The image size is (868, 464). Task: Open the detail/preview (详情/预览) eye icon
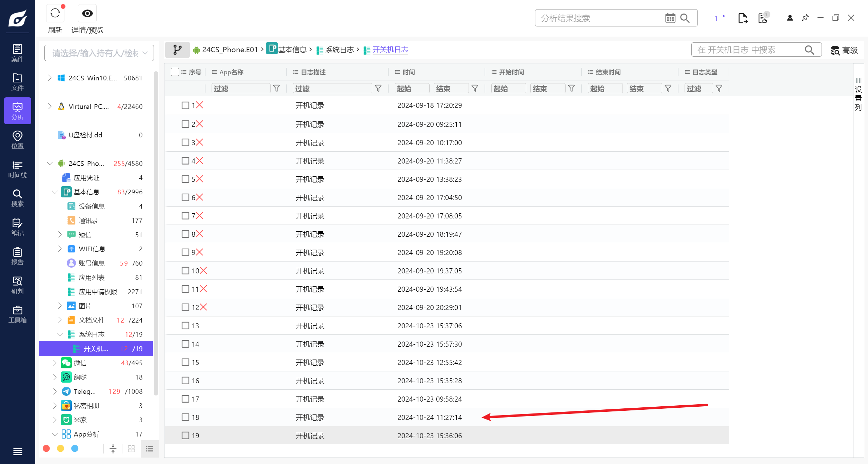pos(87,14)
